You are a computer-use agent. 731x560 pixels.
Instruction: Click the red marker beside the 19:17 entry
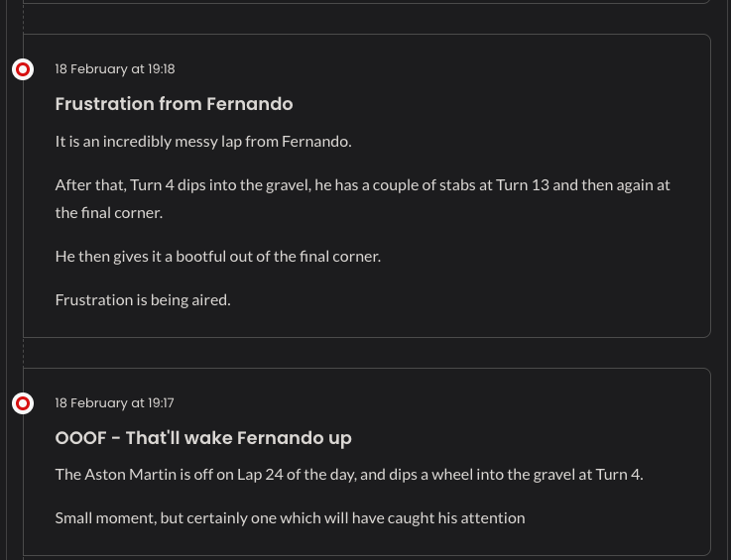coord(23,403)
